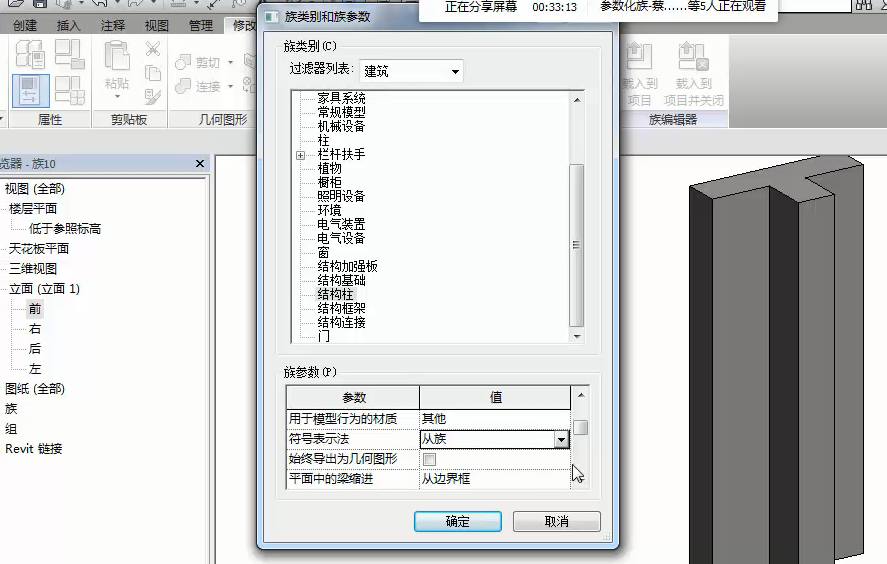Screen dimensions: 887x564
Task: Click the scissors cut-to-clipboard icon
Action: [x=153, y=49]
